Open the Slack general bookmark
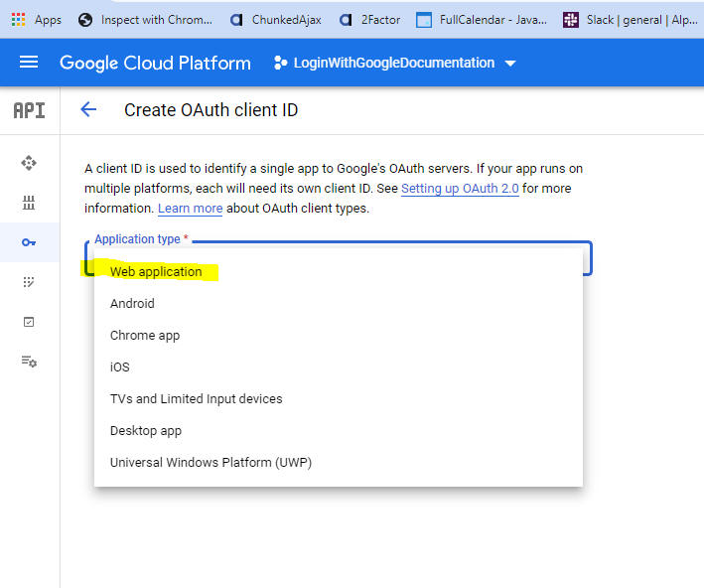This screenshot has width=704, height=588. pyautogui.click(x=630, y=20)
